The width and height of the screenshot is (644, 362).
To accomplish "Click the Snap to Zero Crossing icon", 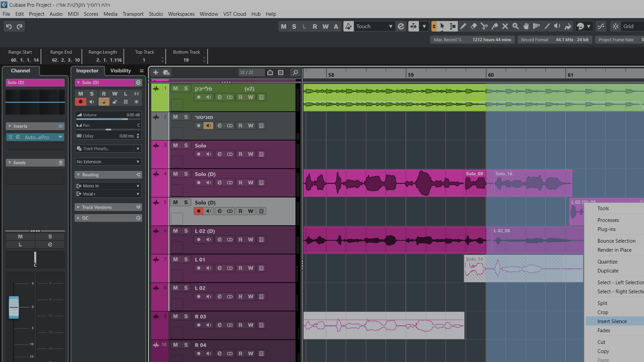I will coord(601,26).
